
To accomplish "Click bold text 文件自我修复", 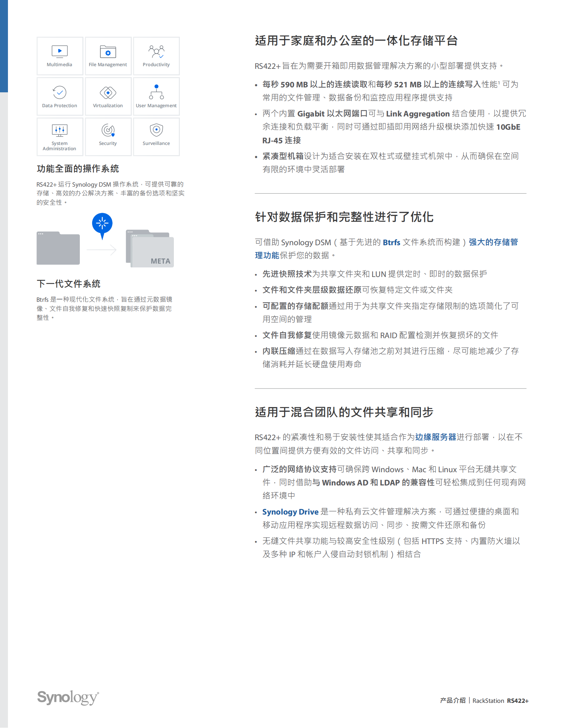I will click(287, 335).
